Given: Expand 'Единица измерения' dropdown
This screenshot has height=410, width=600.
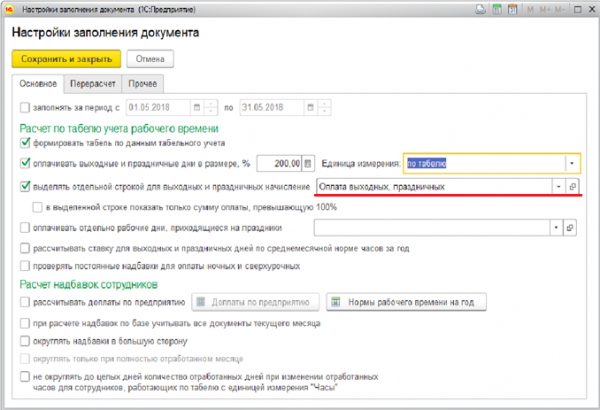Looking at the screenshot, I should [x=571, y=163].
